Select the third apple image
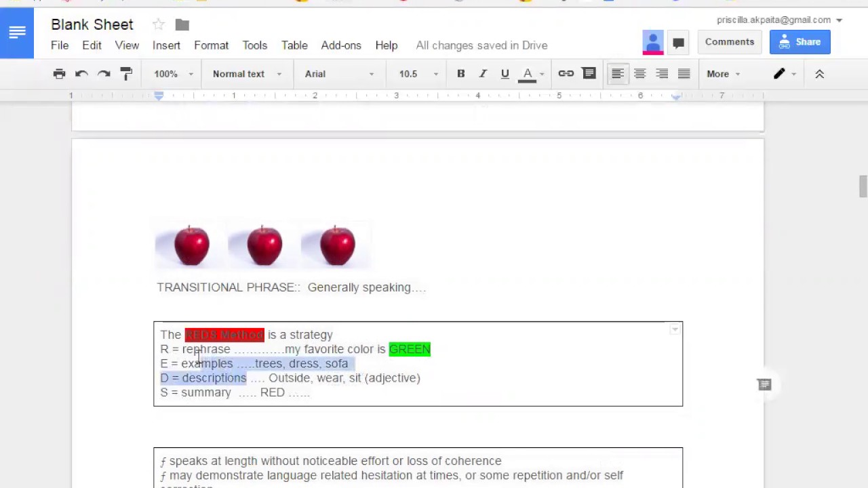Screen dimensions: 868x488 [336, 245]
